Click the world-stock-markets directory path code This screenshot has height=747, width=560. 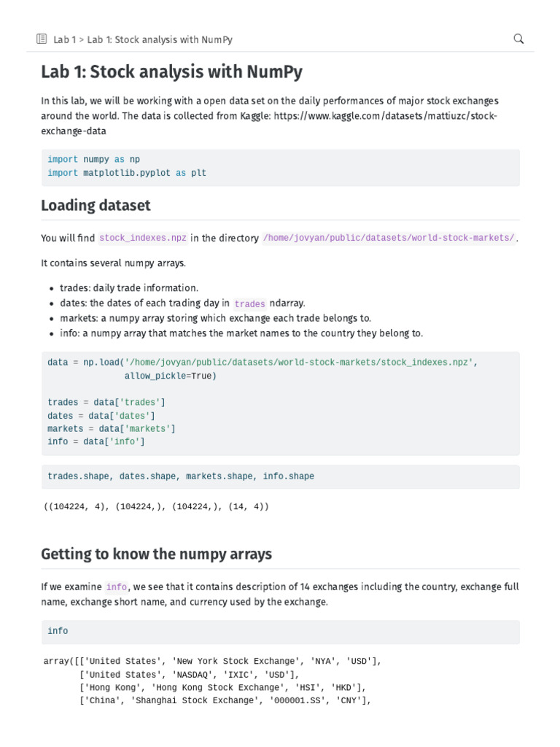click(389, 239)
